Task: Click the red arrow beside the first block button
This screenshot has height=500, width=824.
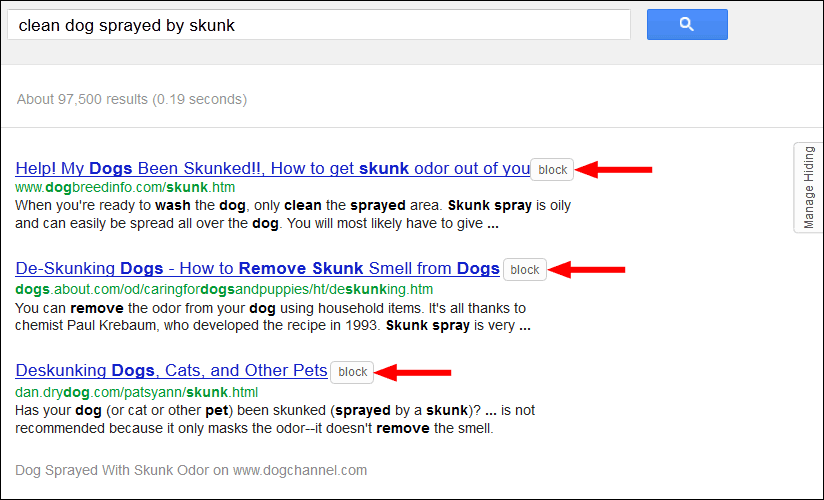Action: coord(613,169)
